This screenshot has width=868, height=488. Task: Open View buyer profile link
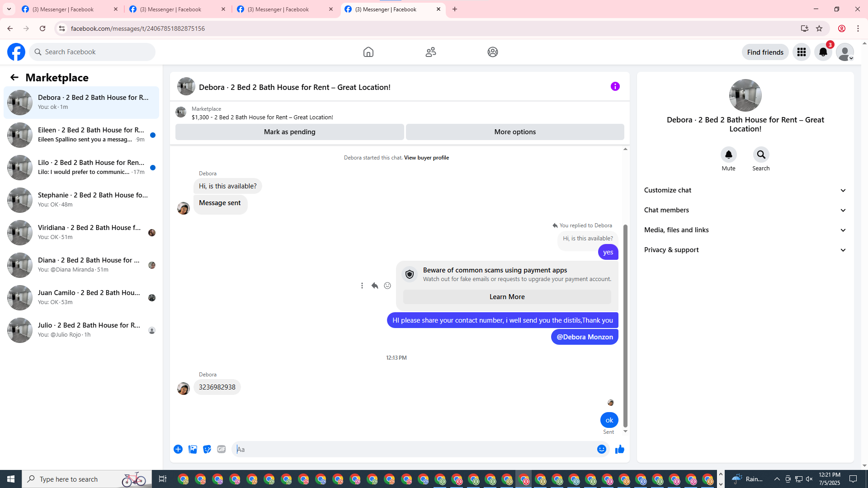tap(426, 158)
